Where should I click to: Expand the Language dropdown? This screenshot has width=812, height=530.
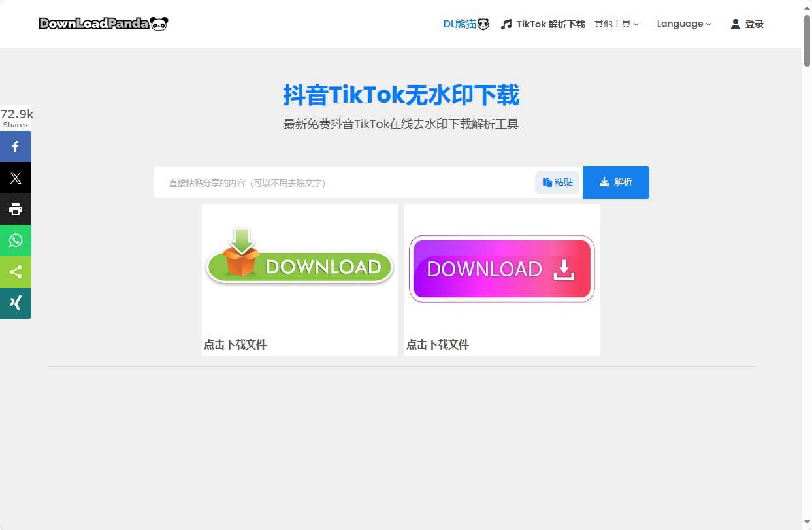coord(684,24)
